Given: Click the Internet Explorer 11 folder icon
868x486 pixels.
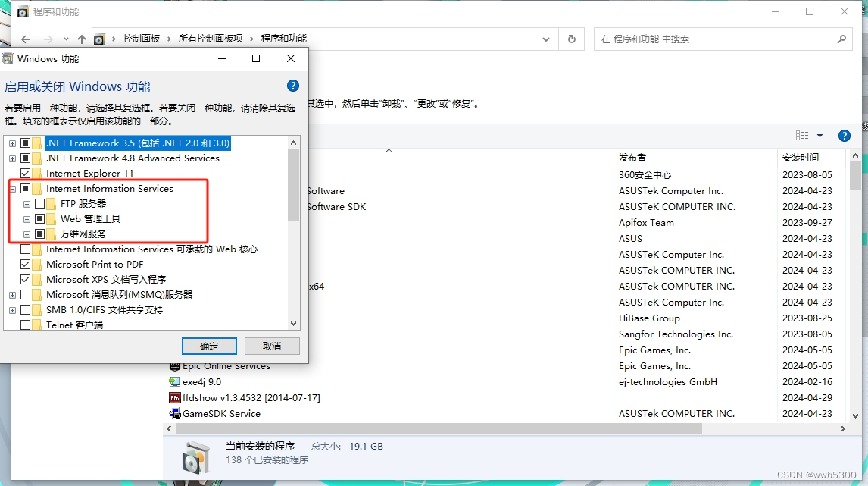Looking at the screenshot, I should [x=37, y=174].
